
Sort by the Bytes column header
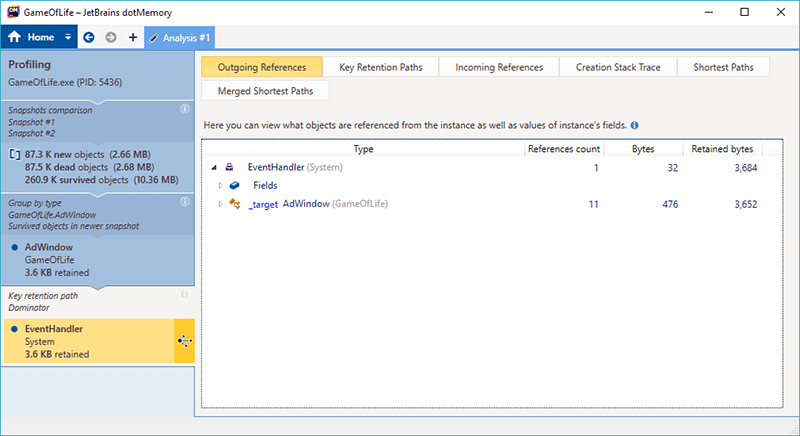click(643, 149)
